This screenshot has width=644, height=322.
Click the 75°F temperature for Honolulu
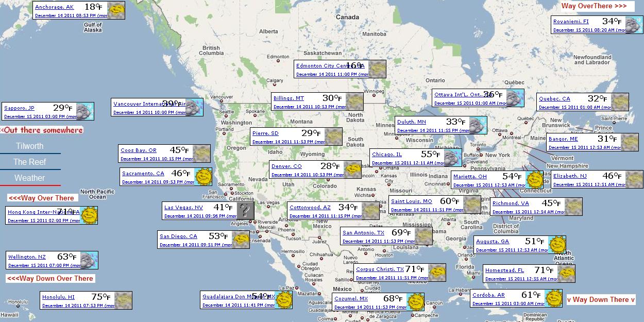[x=101, y=297]
